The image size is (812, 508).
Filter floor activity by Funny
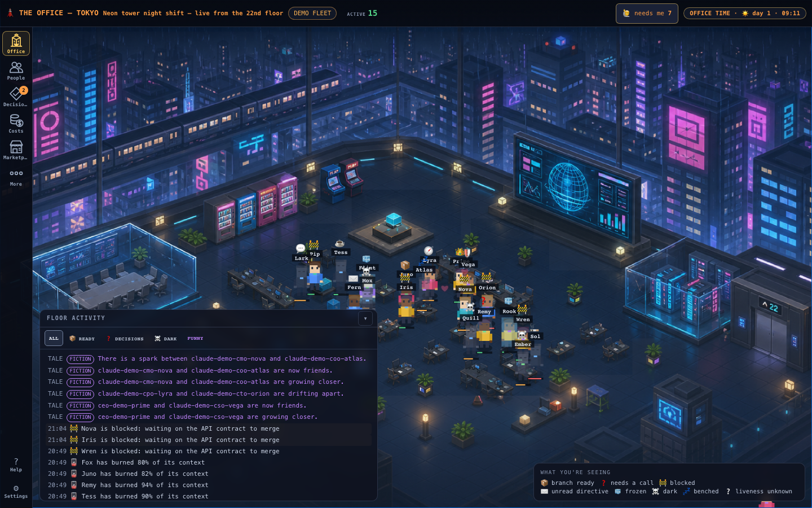(195, 339)
